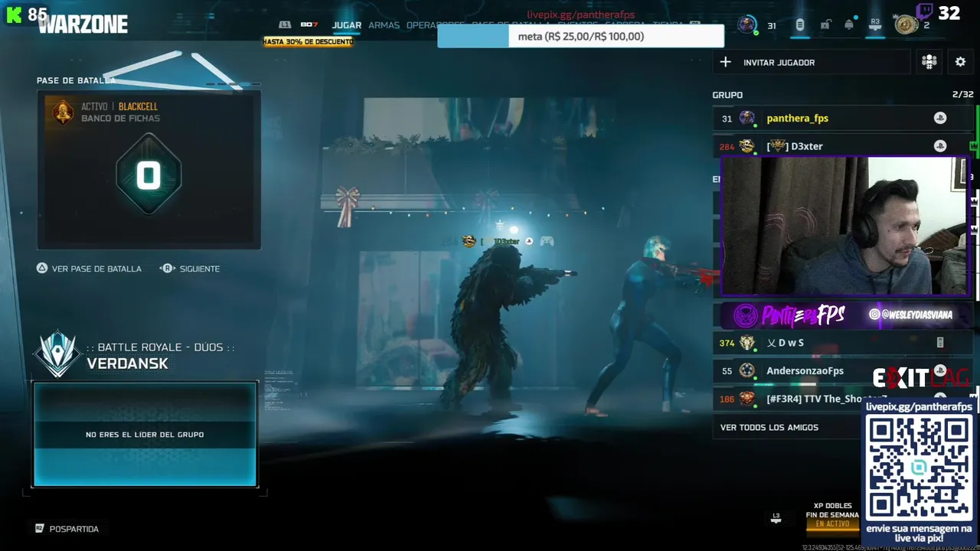Click the 2/32 group count
This screenshot has width=980, height=551.
[x=962, y=95]
